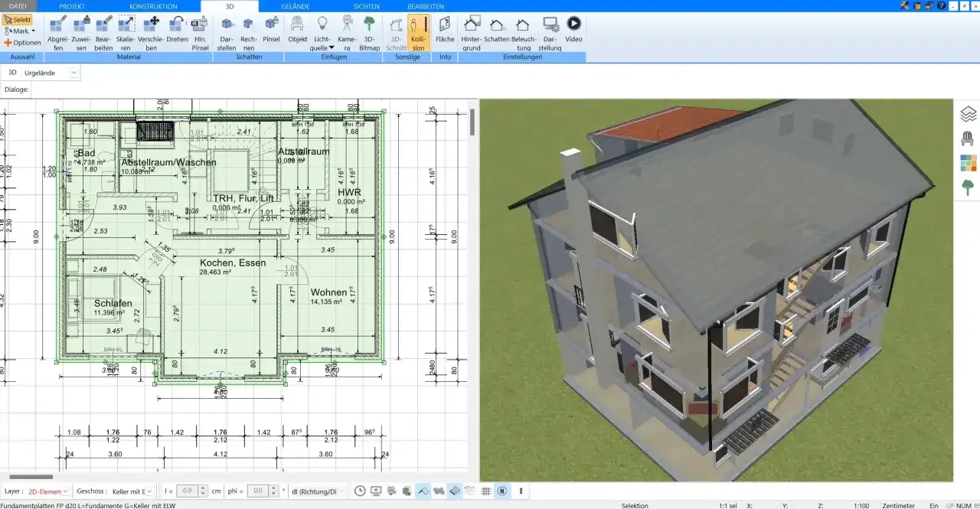Start the Video tool
This screenshot has height=509, width=980.
point(573,29)
